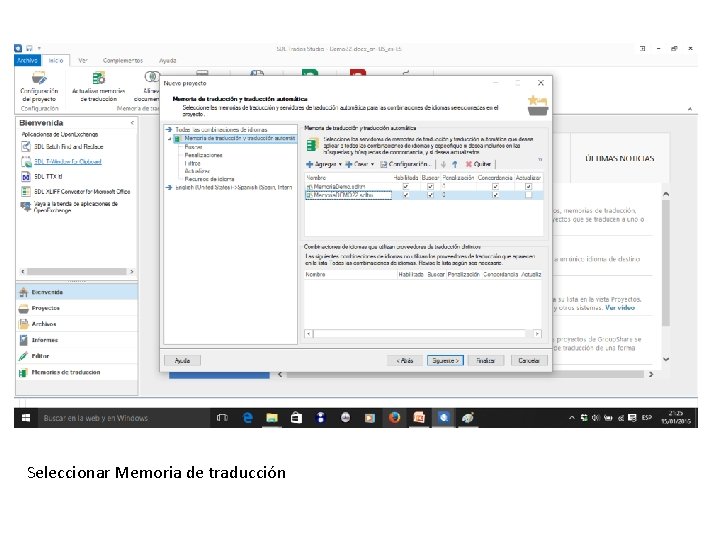Screen dimensions: 720x540
Task: Click Quitar to remove selected memory
Action: 478,164
